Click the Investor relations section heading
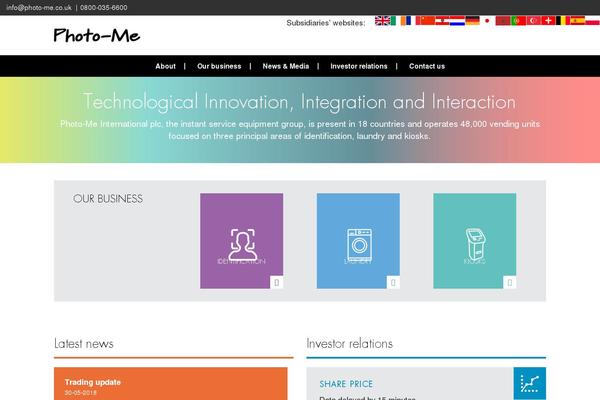600x400 pixels. (349, 343)
